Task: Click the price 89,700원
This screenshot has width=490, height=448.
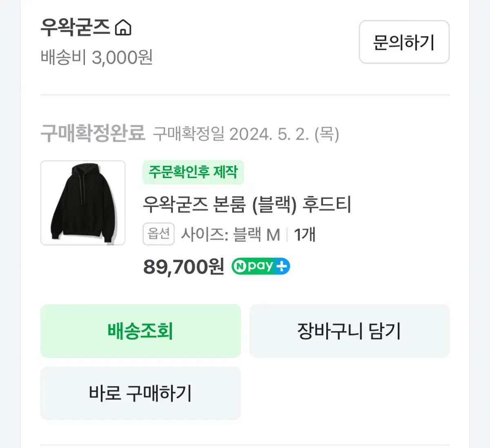Action: pyautogui.click(x=183, y=266)
